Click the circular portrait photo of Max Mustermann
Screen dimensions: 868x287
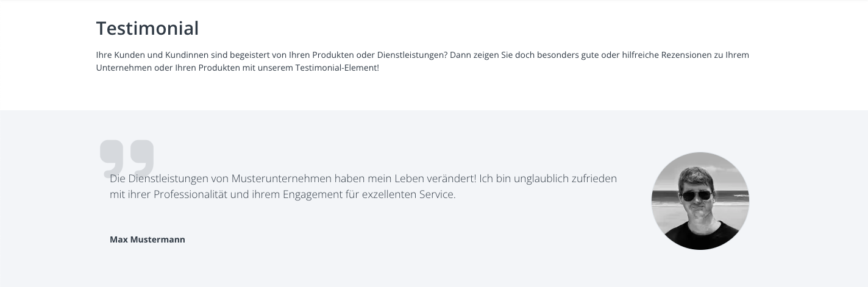point(700,200)
